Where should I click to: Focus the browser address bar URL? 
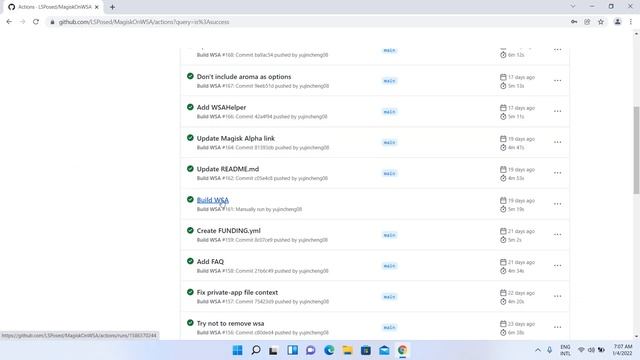click(144, 22)
